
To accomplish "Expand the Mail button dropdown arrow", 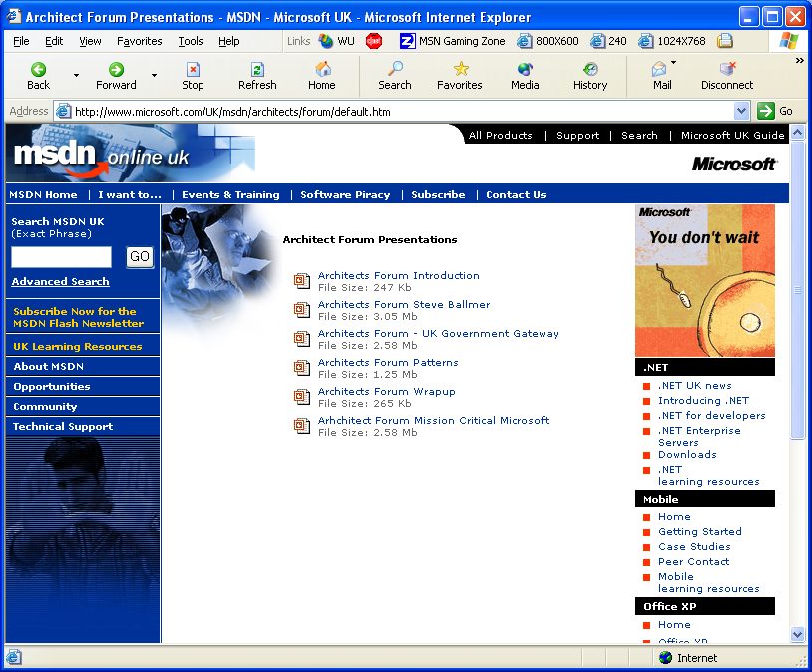I will [674, 63].
